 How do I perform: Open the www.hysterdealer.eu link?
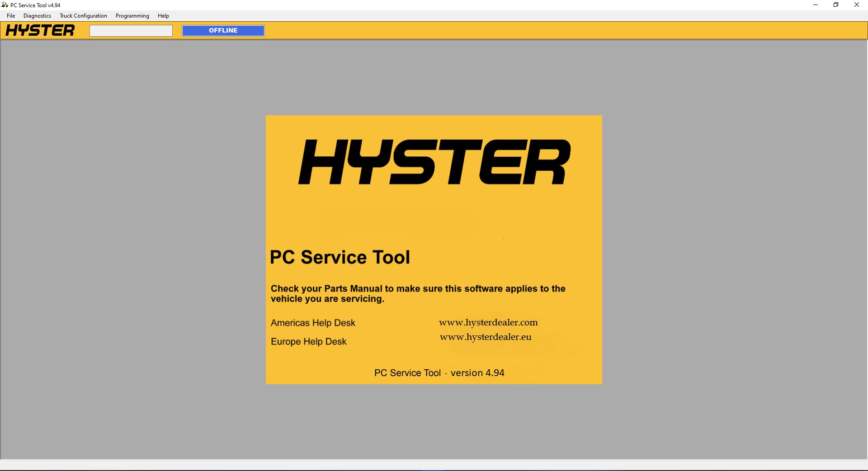tap(486, 337)
